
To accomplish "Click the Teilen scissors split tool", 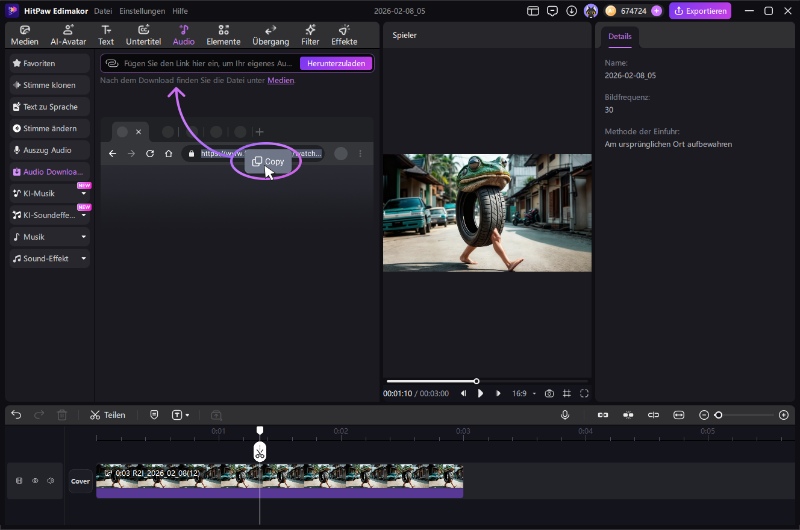I will click(107, 414).
